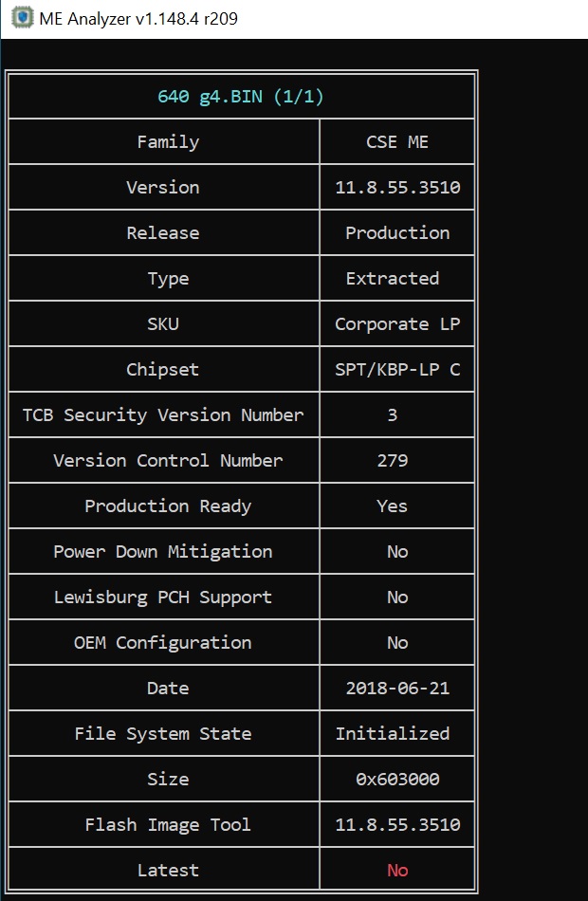Click the Production Ready Yes value
The image size is (588, 901).
(393, 506)
